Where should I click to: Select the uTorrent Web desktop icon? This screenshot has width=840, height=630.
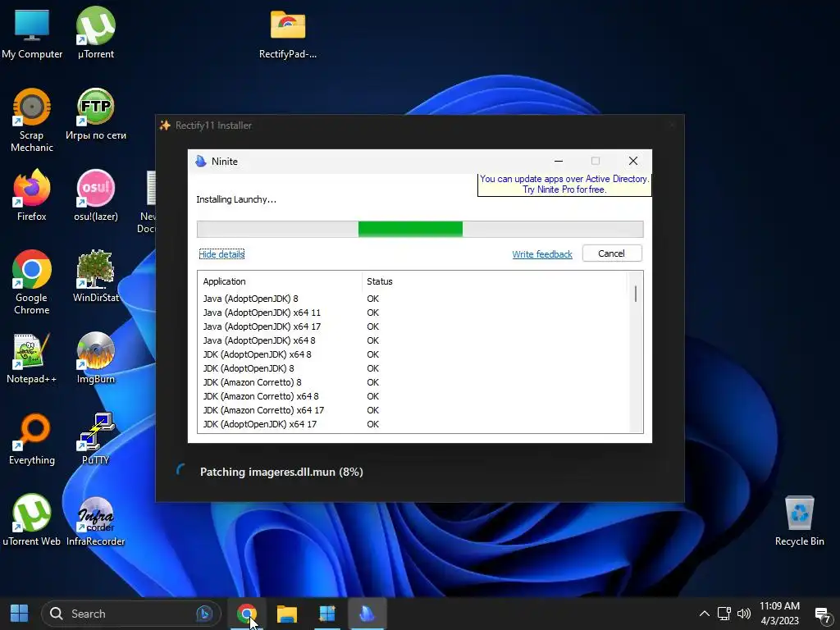(x=32, y=520)
